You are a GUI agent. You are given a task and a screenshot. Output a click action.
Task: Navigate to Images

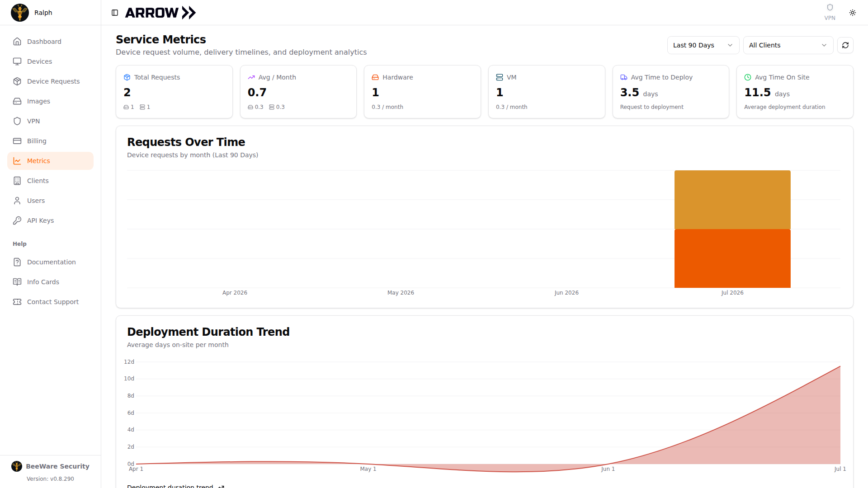50,101
